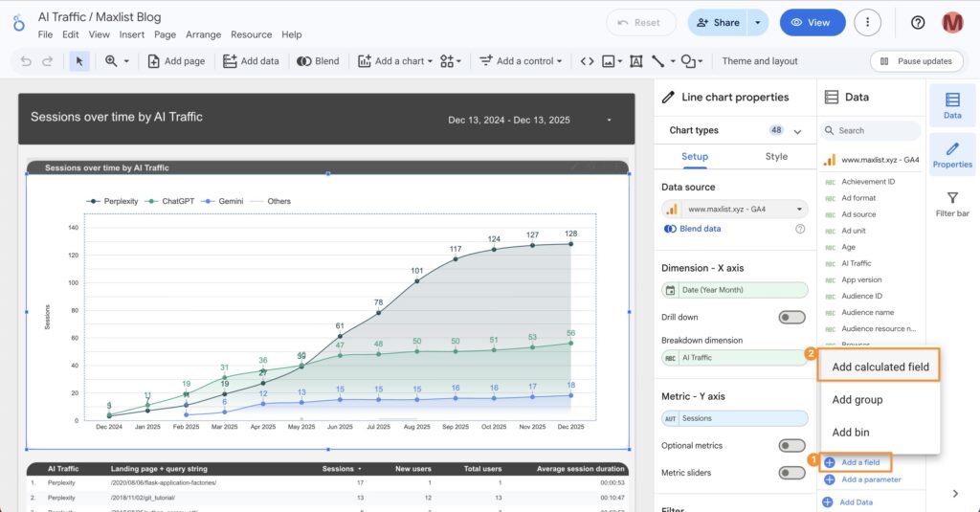Screen dimensions: 980x512
Task: Click Theme and layout
Action: pyautogui.click(x=759, y=61)
